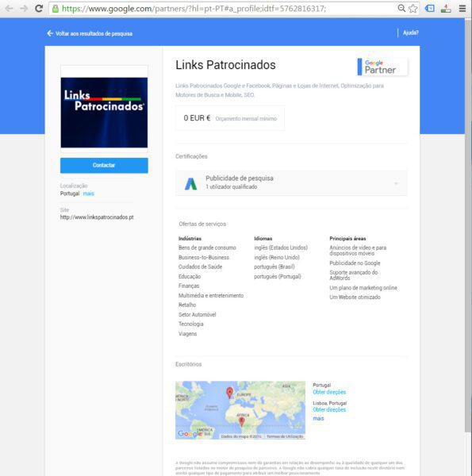The width and height of the screenshot is (472, 476).
Task: Bookmark the page with the star icon
Action: (413, 9)
